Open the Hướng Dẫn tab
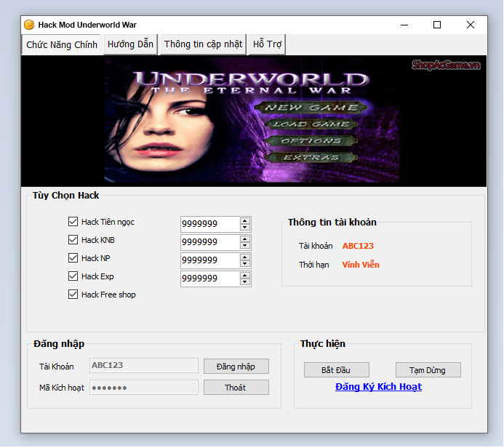This screenshot has height=448, width=504. 130,44
